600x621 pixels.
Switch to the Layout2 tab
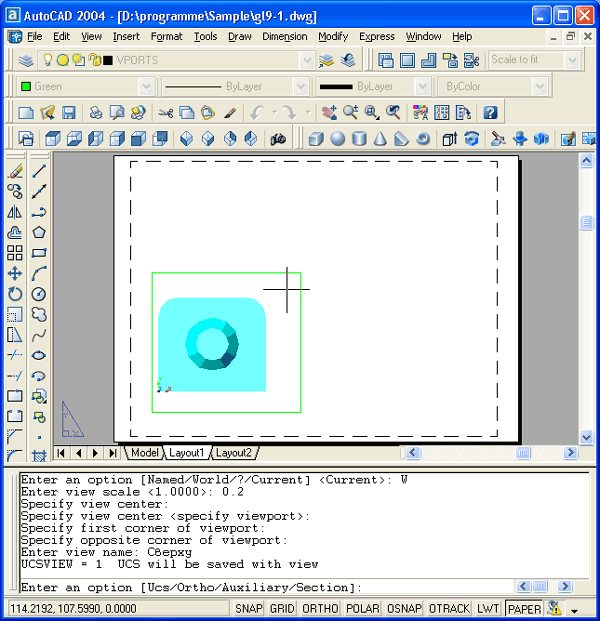coord(234,452)
